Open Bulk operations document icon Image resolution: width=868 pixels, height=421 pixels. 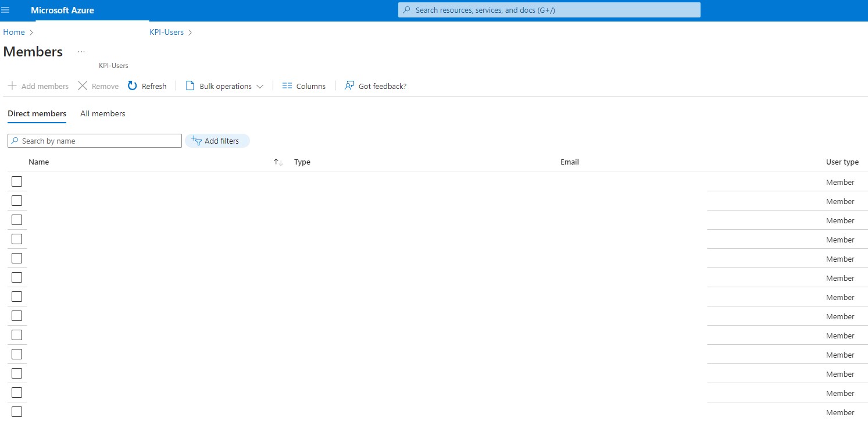[x=190, y=85]
